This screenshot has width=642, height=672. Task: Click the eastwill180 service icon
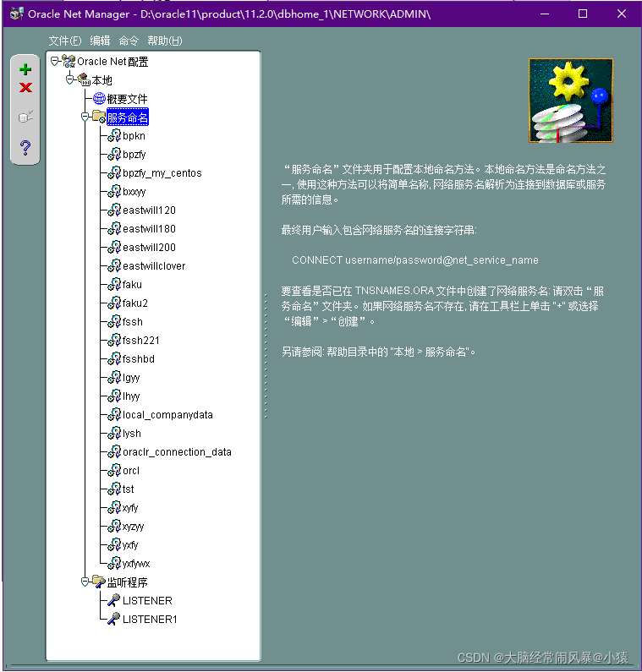[x=114, y=229]
